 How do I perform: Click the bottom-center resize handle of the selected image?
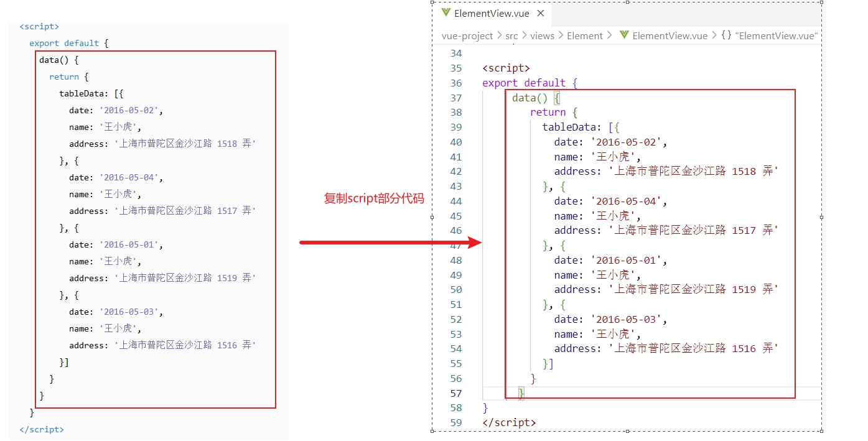click(x=627, y=430)
